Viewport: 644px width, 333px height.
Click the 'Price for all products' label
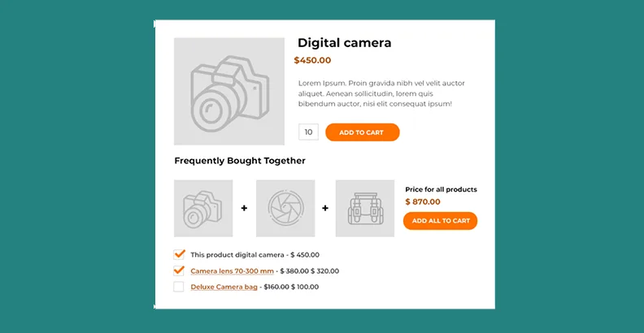coord(441,189)
